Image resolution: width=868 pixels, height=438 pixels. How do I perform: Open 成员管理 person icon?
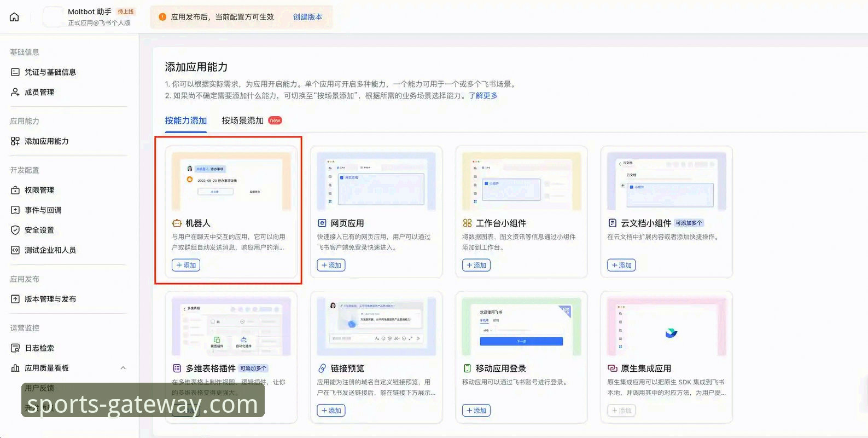(x=15, y=92)
